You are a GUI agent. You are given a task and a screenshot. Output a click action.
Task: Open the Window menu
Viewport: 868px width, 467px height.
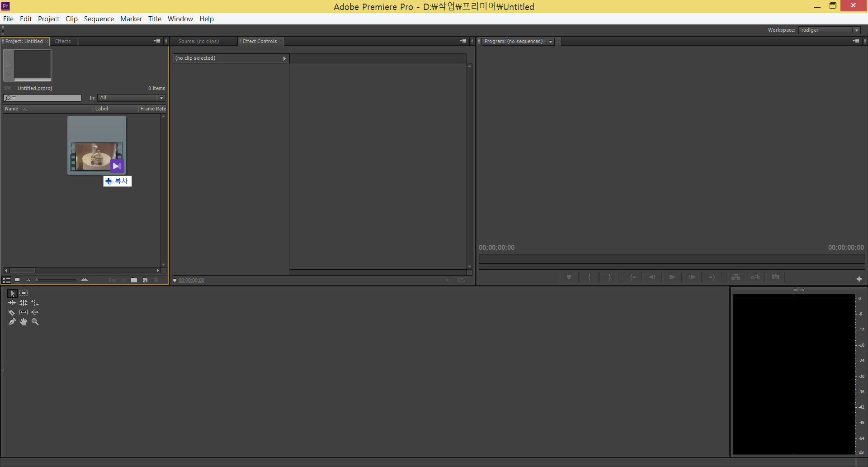coord(180,19)
